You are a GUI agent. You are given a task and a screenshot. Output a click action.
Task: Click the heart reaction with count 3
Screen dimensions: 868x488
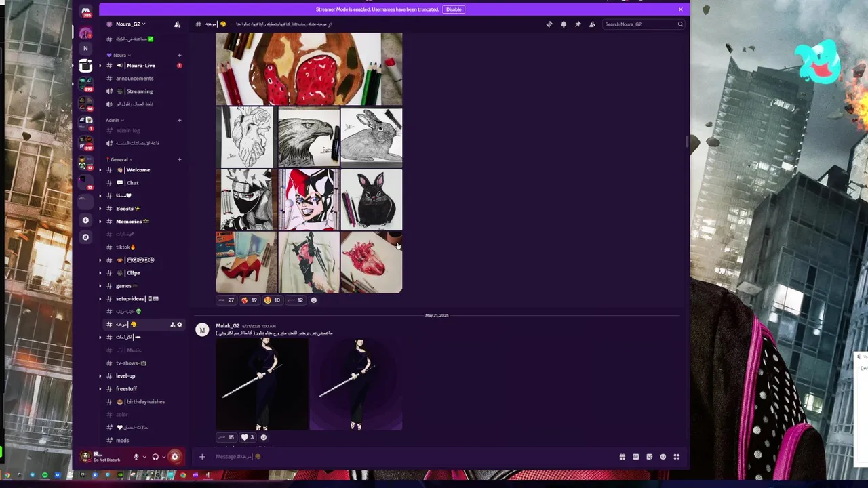248,437
